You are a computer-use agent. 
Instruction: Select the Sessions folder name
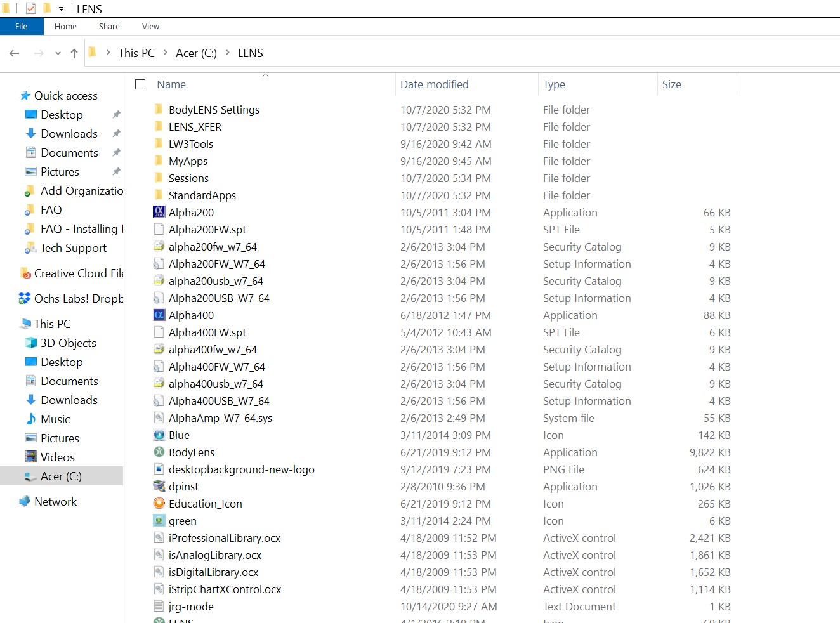click(x=188, y=178)
